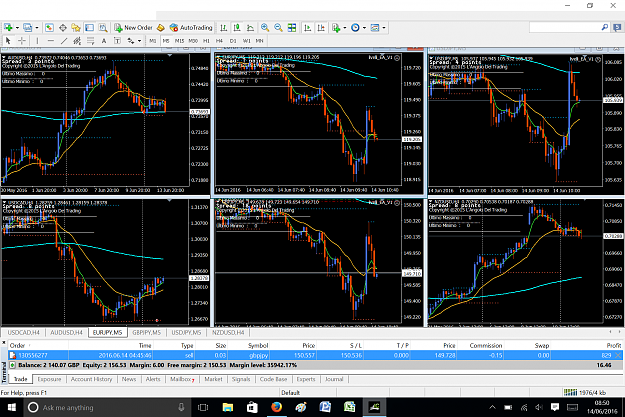This screenshot has width=625, height=417.
Task: Open the Experts tab
Action: point(306,379)
